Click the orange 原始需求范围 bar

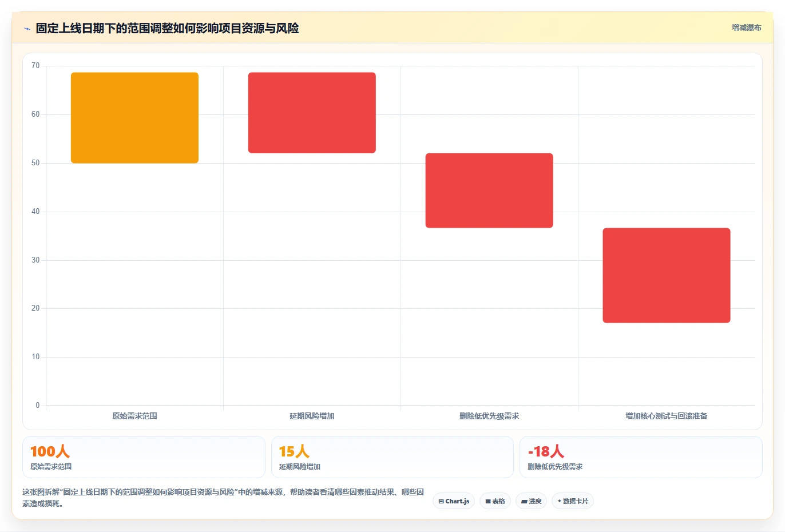(134, 118)
